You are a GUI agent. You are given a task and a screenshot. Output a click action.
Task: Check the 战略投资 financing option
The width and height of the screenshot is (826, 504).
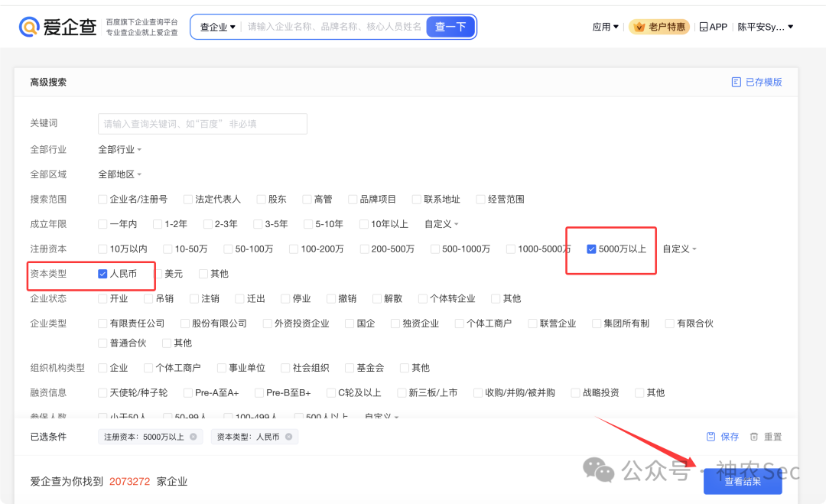pyautogui.click(x=575, y=393)
